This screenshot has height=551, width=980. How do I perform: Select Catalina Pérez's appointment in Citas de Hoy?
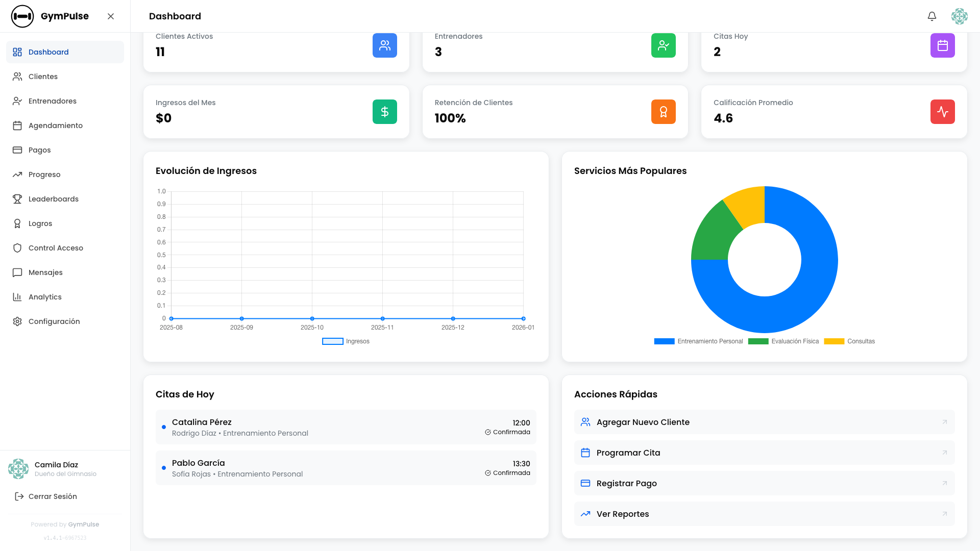click(346, 427)
